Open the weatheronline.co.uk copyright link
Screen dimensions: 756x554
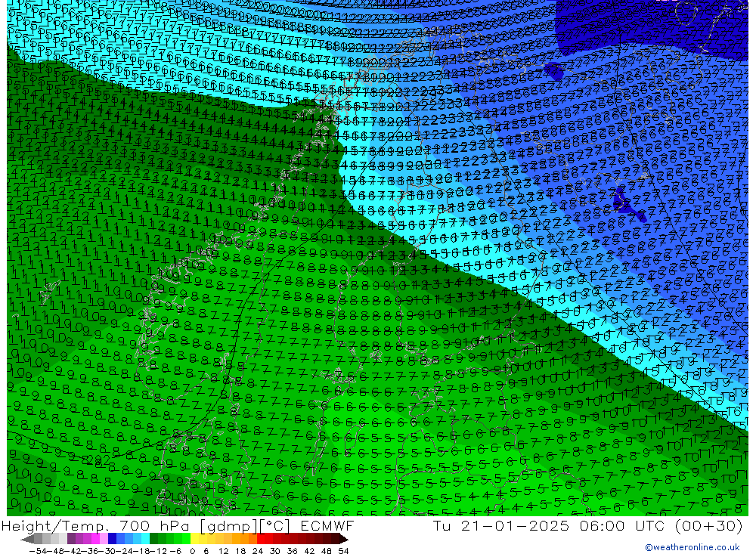[692, 546]
